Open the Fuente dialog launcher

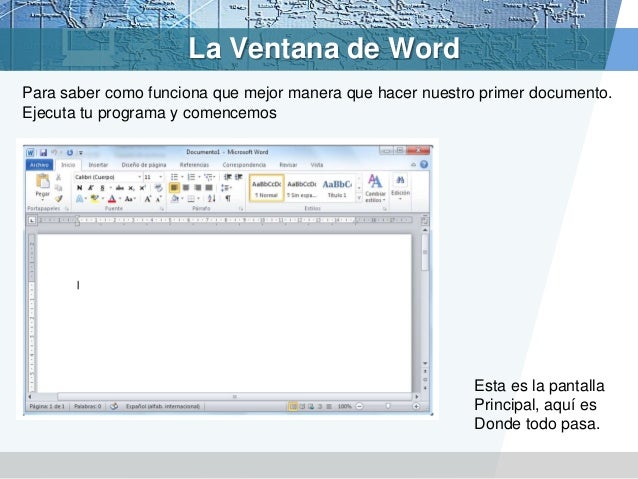tap(162, 209)
